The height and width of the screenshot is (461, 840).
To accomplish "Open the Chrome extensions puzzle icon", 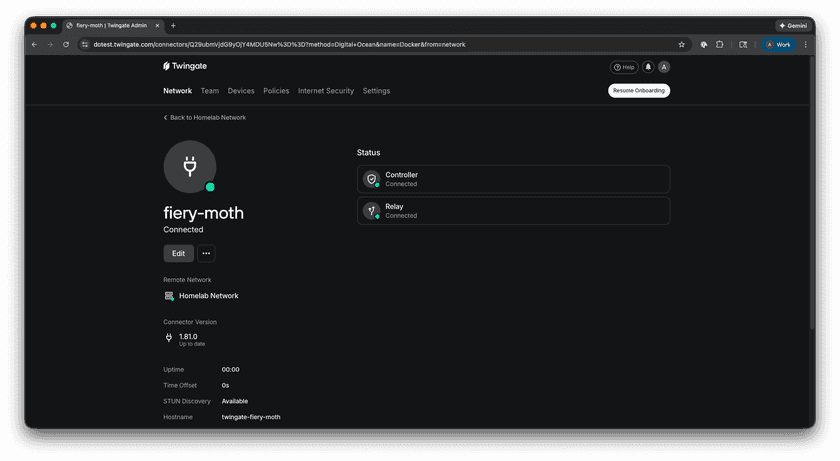I will pos(719,44).
